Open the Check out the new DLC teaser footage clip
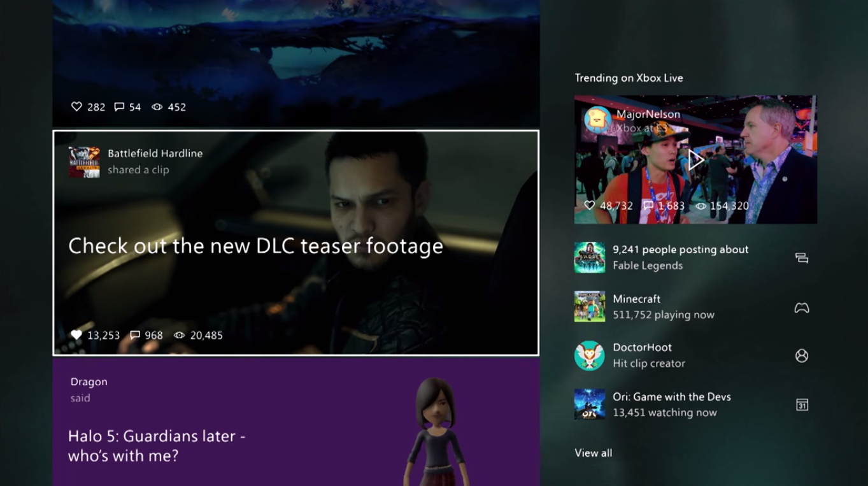This screenshot has height=486, width=868. (296, 243)
